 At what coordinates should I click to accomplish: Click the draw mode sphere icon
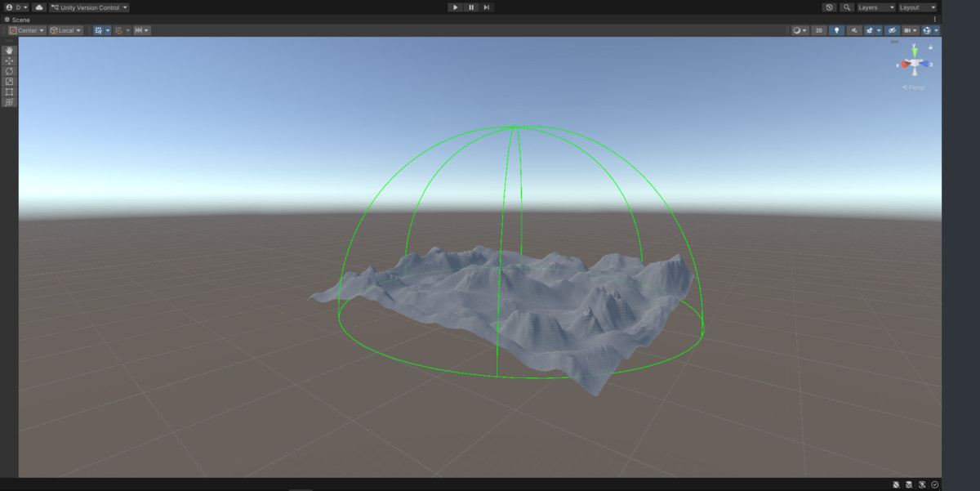[797, 30]
